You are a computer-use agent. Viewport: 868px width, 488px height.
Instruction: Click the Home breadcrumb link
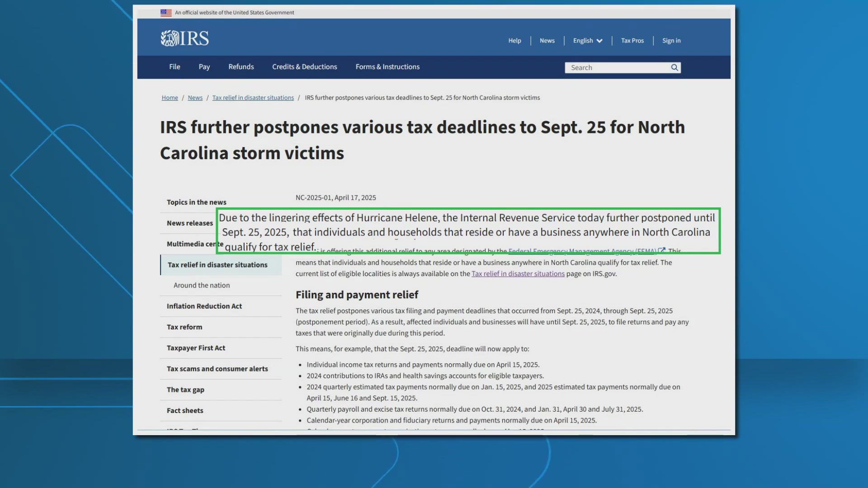pos(170,98)
